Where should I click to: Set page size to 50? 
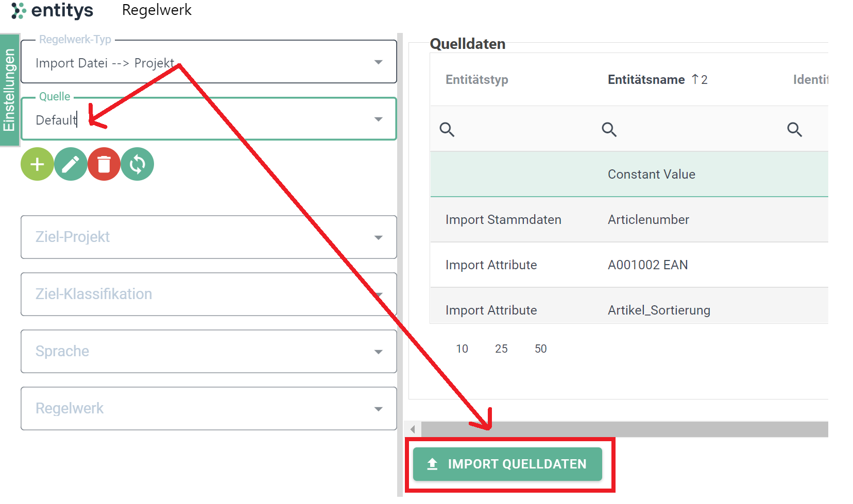point(540,349)
